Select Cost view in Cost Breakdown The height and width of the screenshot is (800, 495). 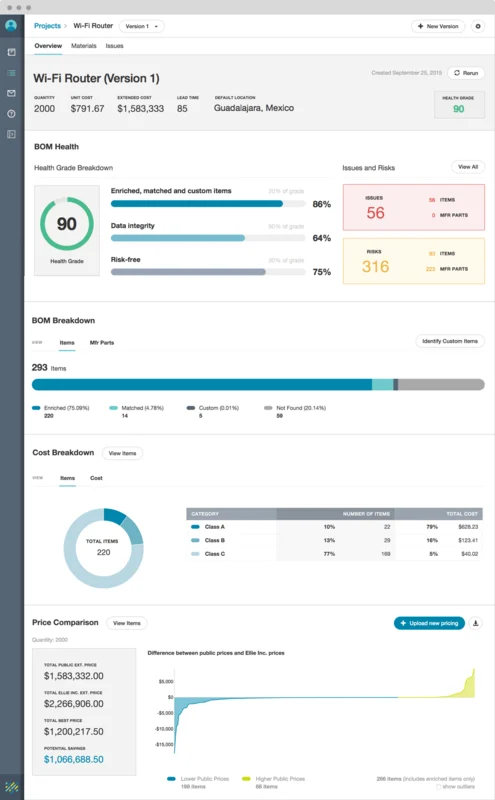(x=96, y=478)
